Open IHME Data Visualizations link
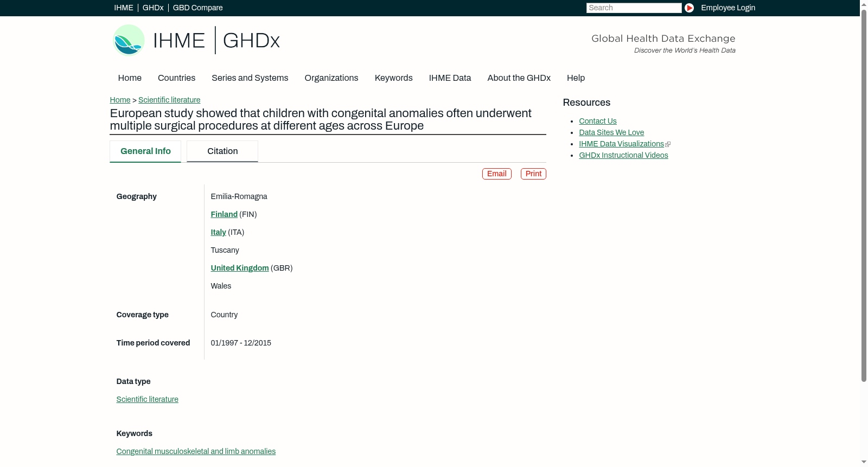Viewport: 868px width, 467px height. 621,144
